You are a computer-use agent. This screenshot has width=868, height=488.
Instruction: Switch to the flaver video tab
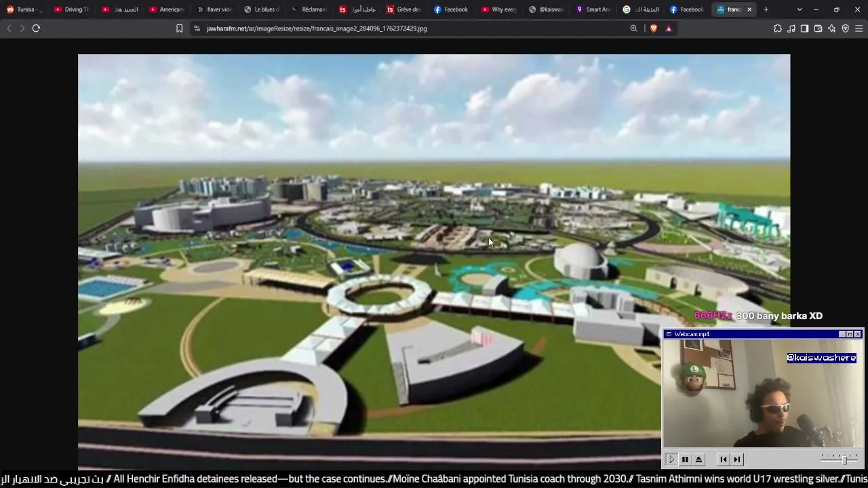(x=214, y=9)
